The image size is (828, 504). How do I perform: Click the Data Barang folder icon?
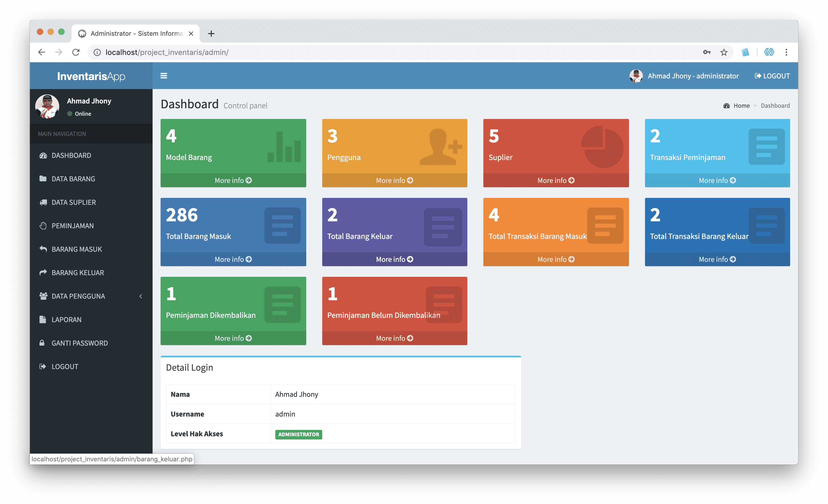pyautogui.click(x=43, y=178)
